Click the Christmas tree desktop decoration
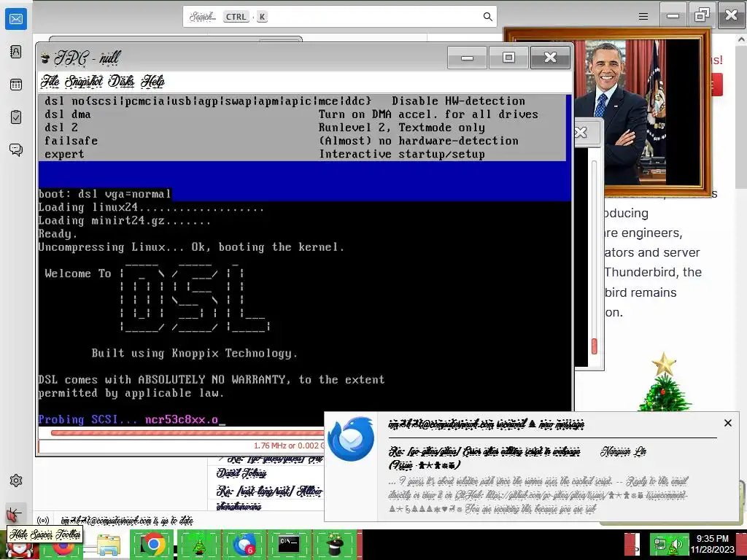This screenshot has height=560, width=747. click(664, 382)
